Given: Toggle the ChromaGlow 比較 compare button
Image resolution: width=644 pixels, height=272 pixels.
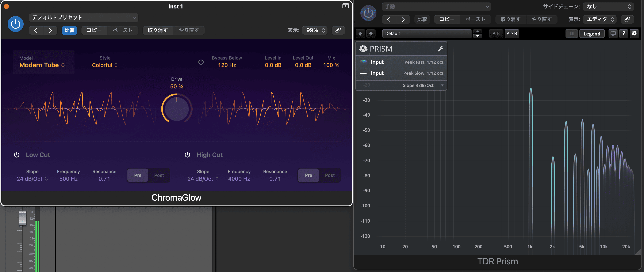Looking at the screenshot, I should pyautogui.click(x=69, y=30).
